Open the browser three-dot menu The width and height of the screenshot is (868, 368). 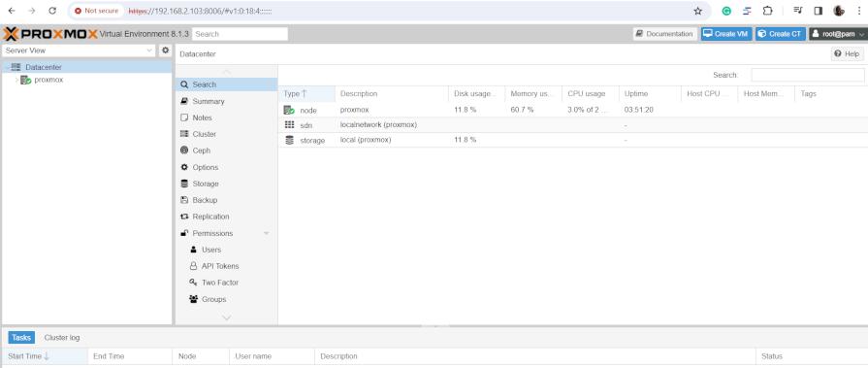pyautogui.click(x=858, y=11)
